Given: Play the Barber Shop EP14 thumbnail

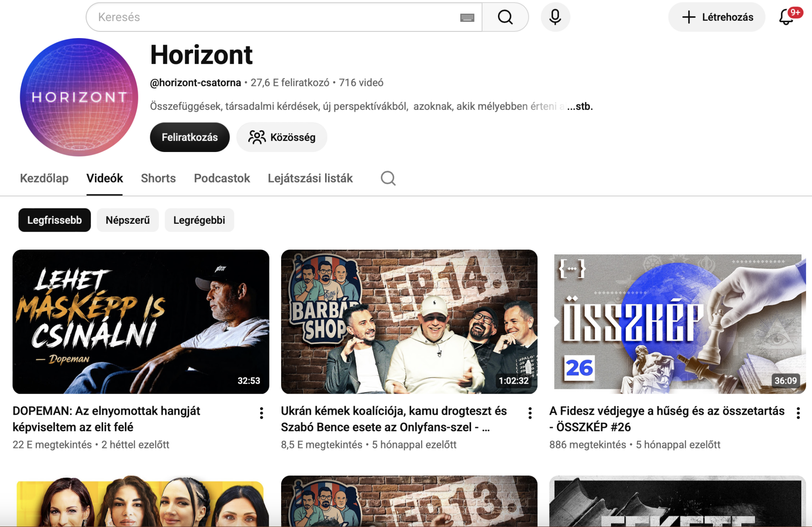Looking at the screenshot, I should 409,322.
